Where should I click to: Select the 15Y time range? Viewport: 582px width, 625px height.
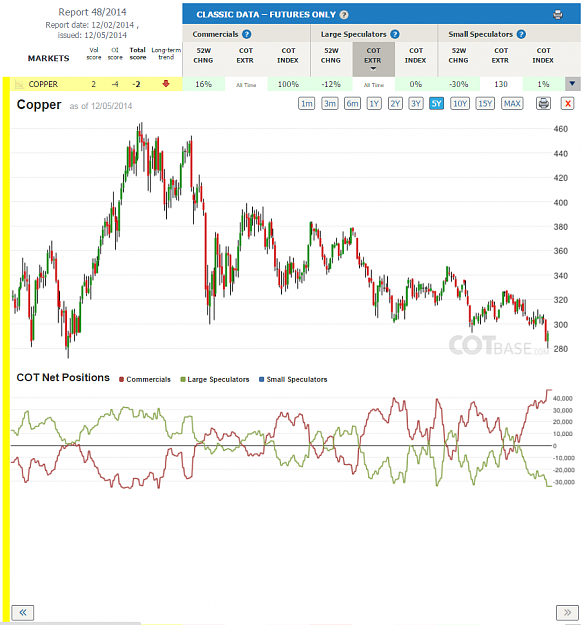pos(485,104)
